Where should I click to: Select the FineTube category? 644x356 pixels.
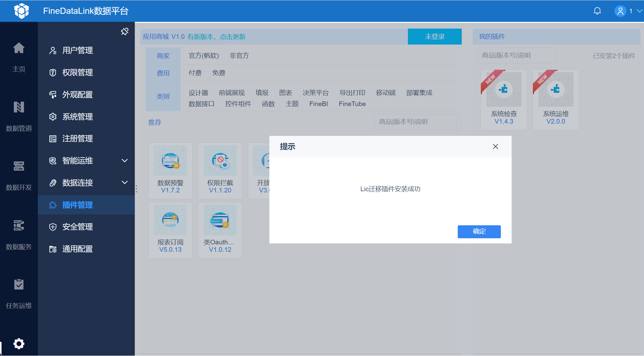352,104
